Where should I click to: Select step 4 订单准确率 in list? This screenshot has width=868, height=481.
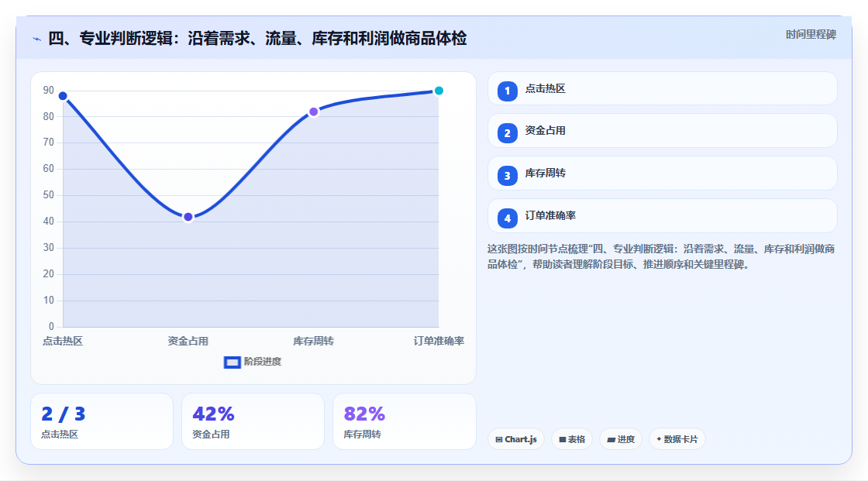tap(662, 216)
